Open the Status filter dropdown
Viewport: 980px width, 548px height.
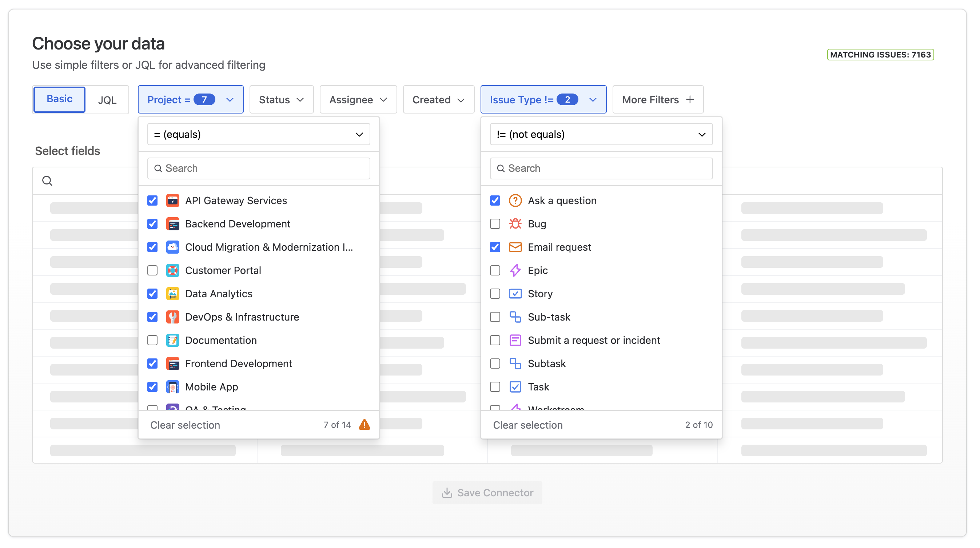(x=282, y=99)
